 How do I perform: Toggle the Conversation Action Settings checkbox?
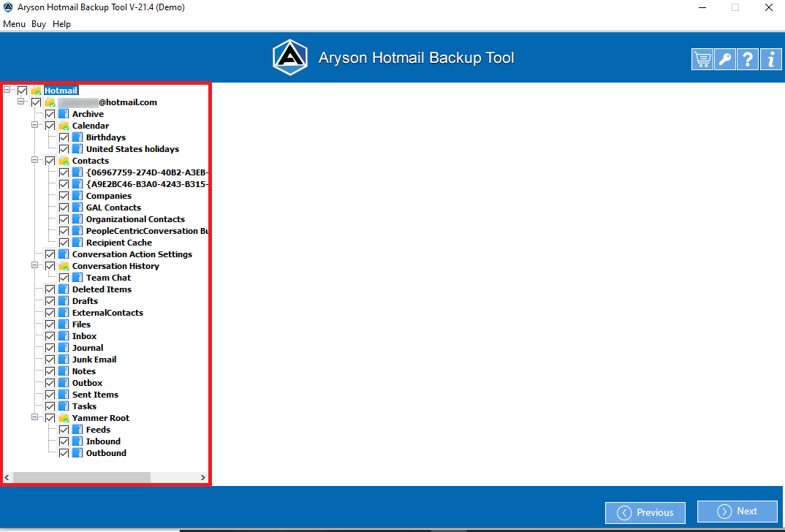tap(50, 254)
